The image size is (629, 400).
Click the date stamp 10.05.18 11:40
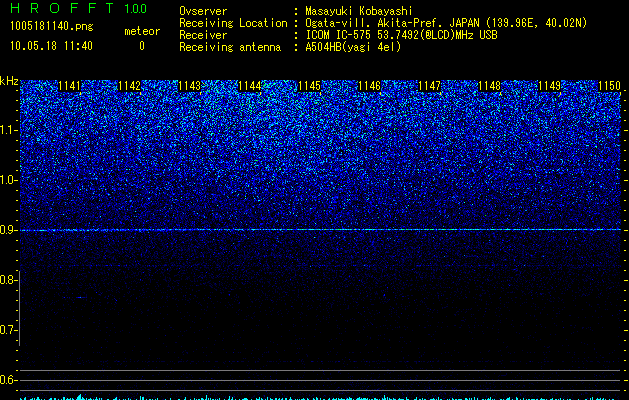51,46
